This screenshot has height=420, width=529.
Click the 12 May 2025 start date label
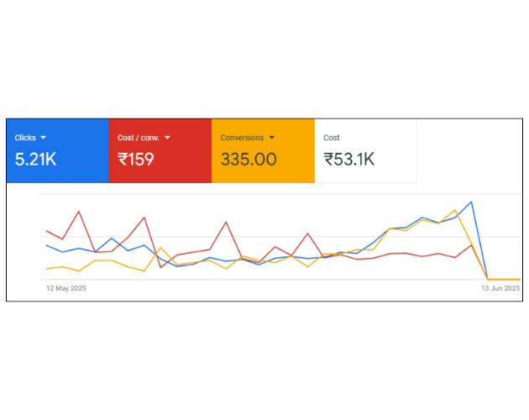click(65, 288)
